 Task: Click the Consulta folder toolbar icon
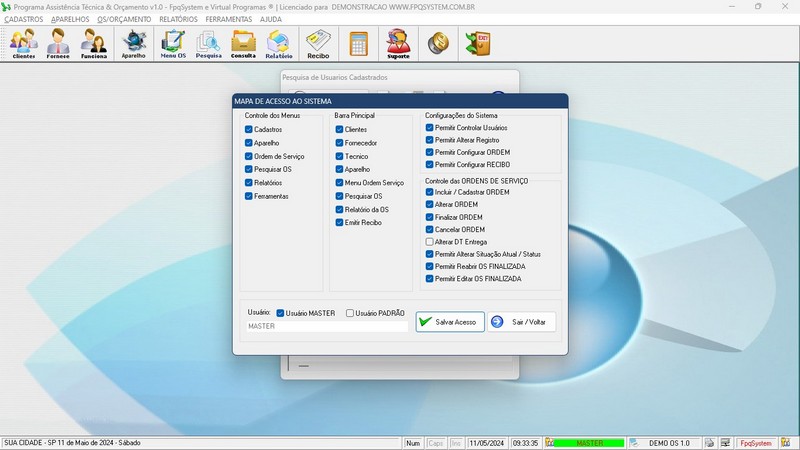point(243,44)
